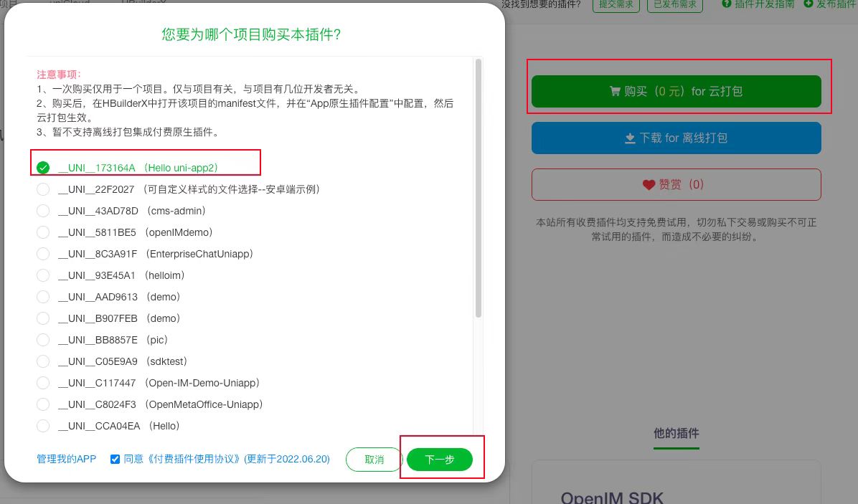Open the 管理我的APP link
858x504 pixels.
pyautogui.click(x=66, y=459)
